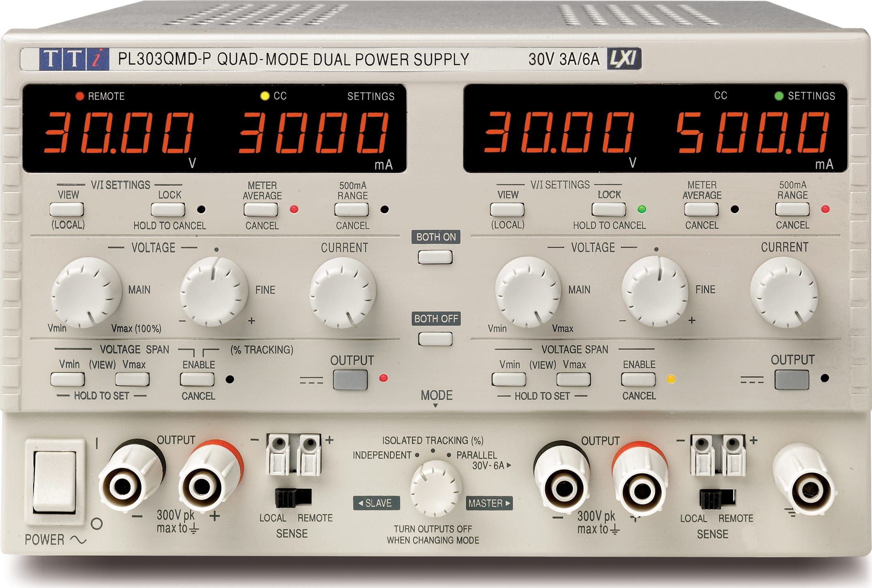
Task: Click the yellow ENABLE LED on right channel
Action: 671,379
